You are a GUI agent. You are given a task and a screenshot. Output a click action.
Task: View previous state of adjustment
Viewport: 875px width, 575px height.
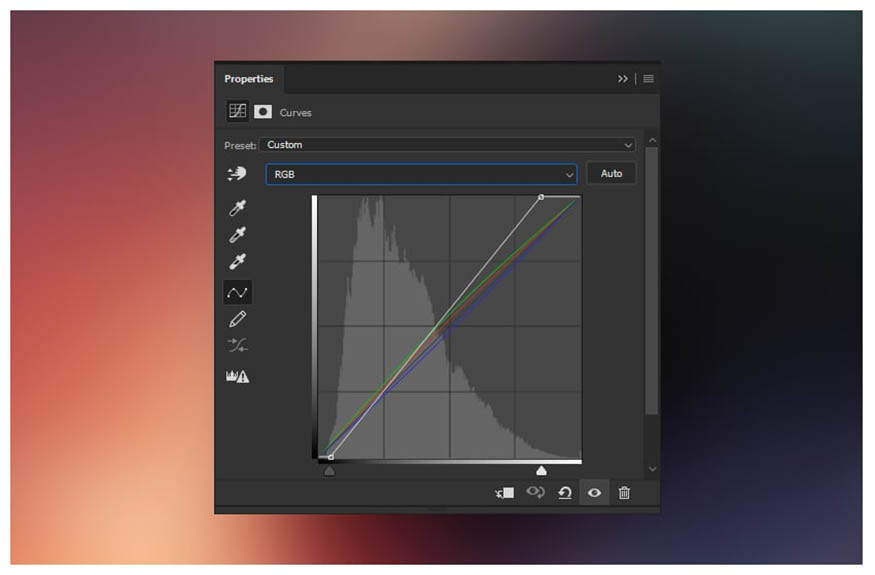click(535, 492)
